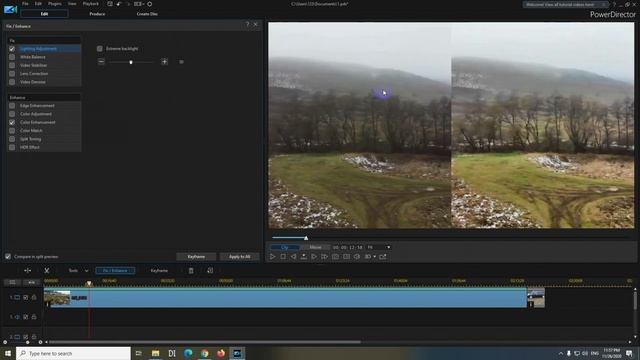The height and width of the screenshot is (360, 640).
Task: Click the timeline zoom-out minus icon
Action: [5, 342]
